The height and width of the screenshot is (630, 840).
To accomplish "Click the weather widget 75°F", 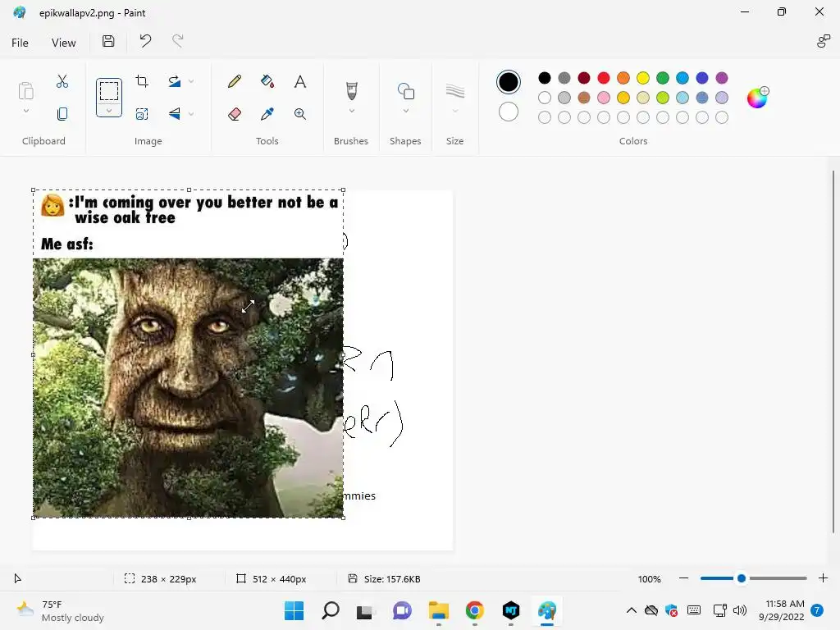I will [61, 610].
